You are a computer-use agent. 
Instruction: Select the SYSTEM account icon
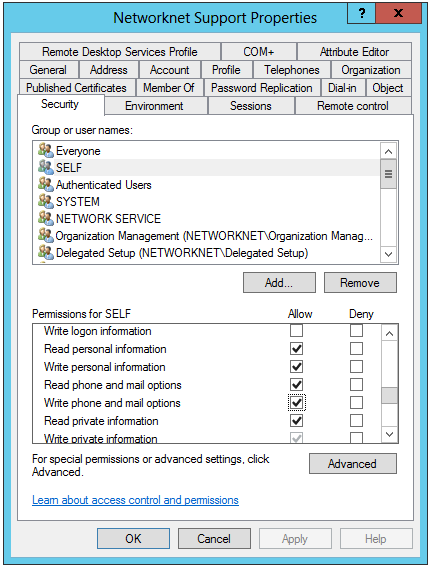point(46,201)
